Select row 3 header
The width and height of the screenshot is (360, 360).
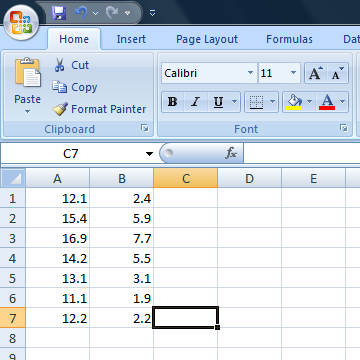(x=13, y=238)
